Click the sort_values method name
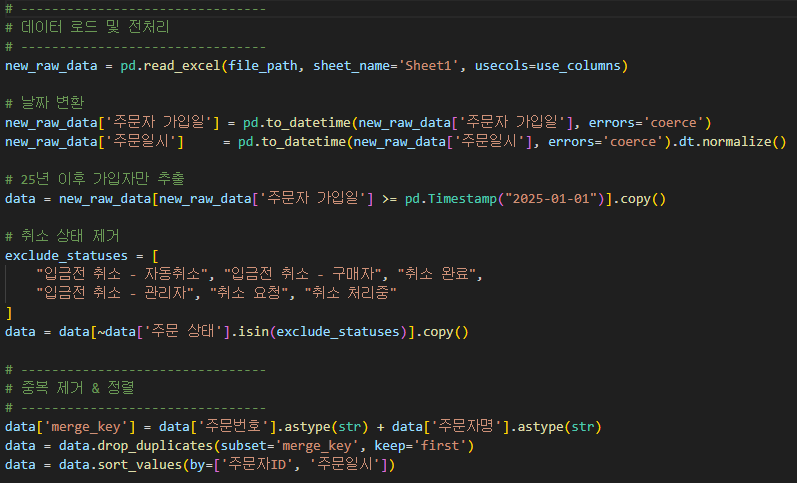 [x=139, y=465]
